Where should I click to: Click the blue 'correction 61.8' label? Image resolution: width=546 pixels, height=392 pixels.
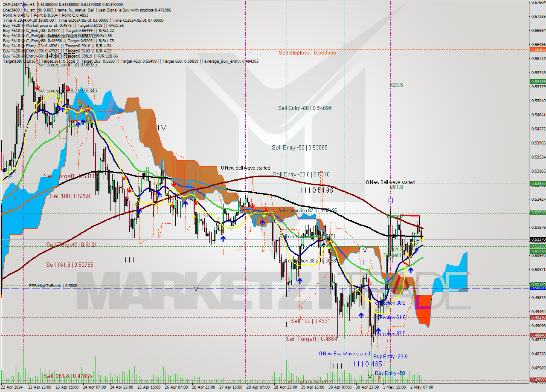click(390, 317)
